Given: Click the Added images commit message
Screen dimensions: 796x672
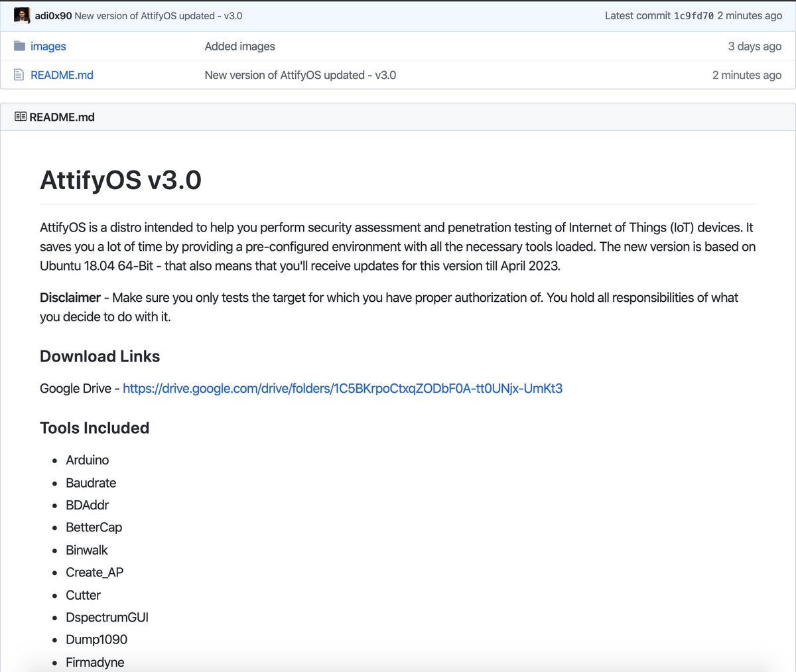Looking at the screenshot, I should [x=239, y=46].
